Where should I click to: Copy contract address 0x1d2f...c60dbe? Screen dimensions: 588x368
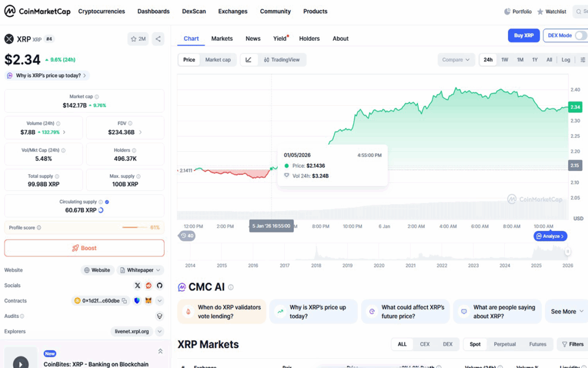pyautogui.click(x=124, y=301)
